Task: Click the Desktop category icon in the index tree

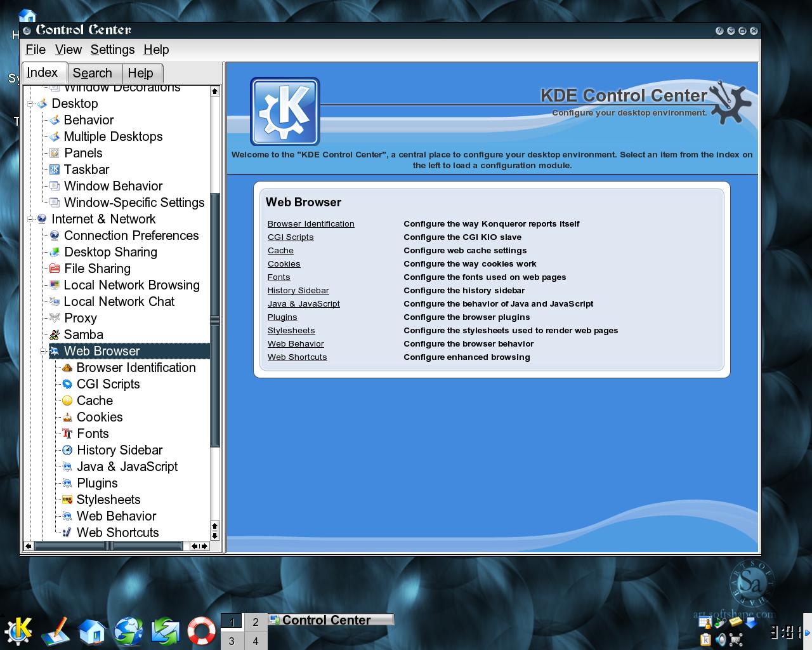Action: [42, 103]
